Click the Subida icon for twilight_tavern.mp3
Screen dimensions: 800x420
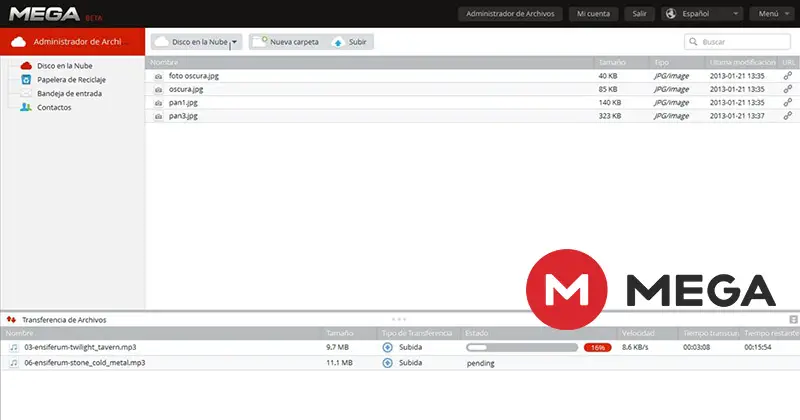click(388, 348)
